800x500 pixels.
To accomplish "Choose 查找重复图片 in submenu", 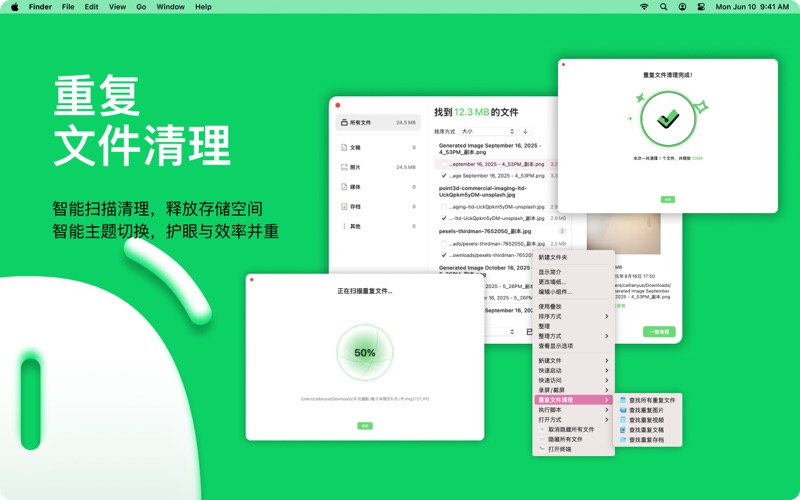I will coord(647,410).
